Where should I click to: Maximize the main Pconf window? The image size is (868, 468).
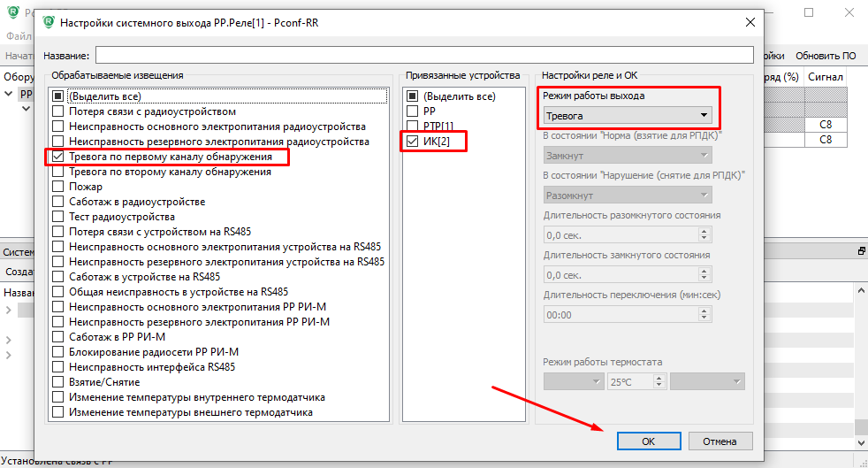click(809, 13)
